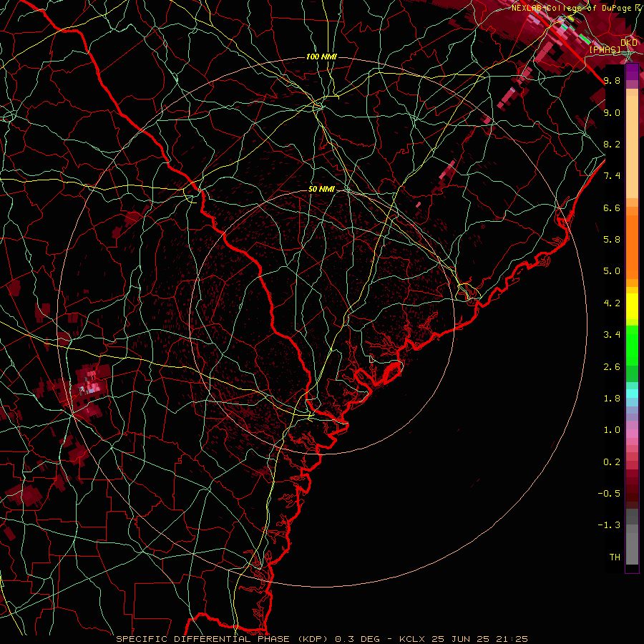Select the cyan segment of the color scale
The image size is (644, 644).
pyautogui.click(x=632, y=394)
